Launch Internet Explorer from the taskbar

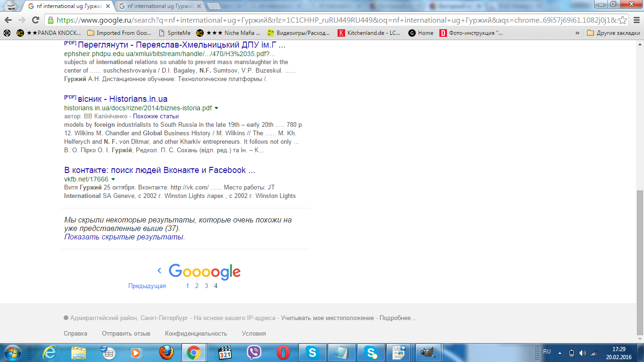coord(49,352)
